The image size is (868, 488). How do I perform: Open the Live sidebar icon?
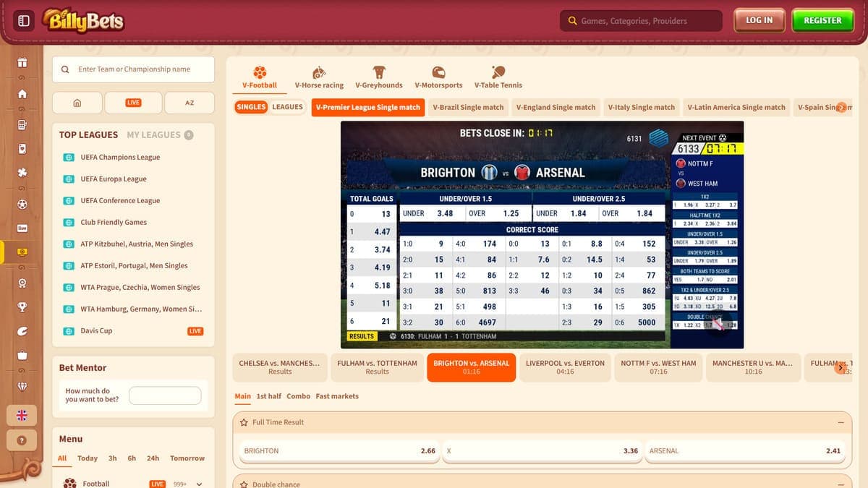22,228
